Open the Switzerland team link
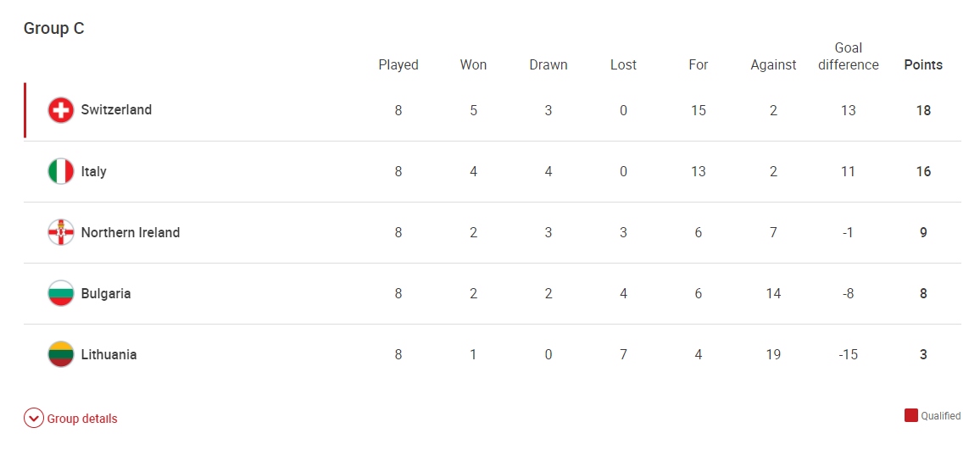 (x=116, y=110)
